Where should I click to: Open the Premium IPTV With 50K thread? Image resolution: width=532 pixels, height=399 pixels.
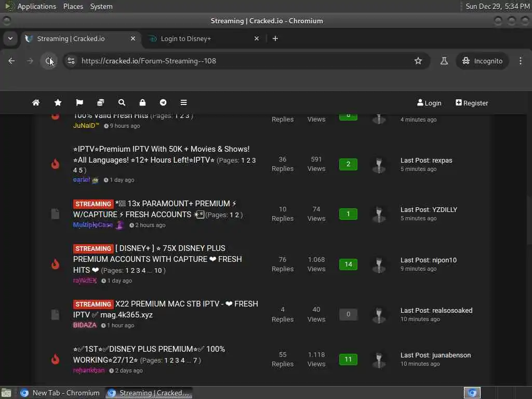point(161,154)
